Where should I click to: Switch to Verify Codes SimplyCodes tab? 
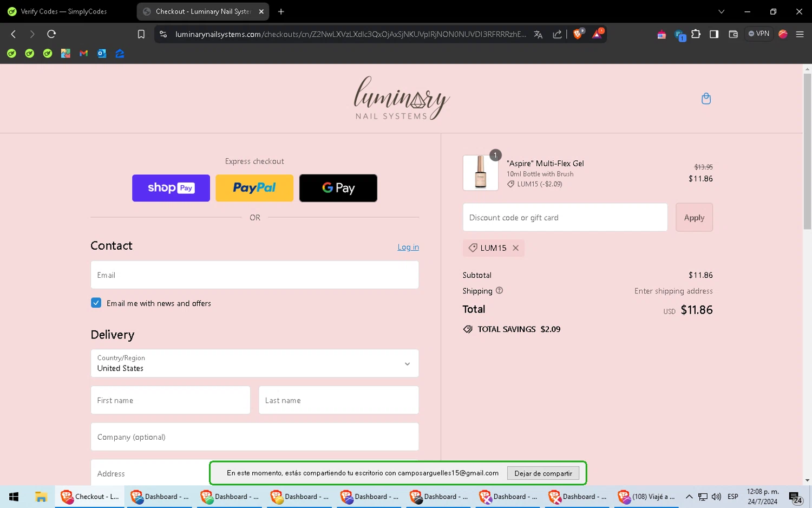pyautogui.click(x=65, y=11)
